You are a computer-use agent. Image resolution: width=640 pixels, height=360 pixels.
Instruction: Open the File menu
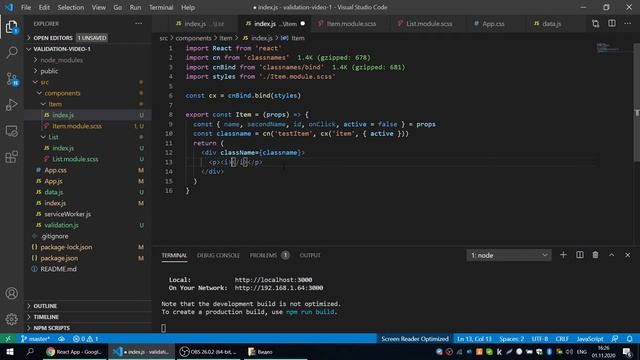point(26,7)
